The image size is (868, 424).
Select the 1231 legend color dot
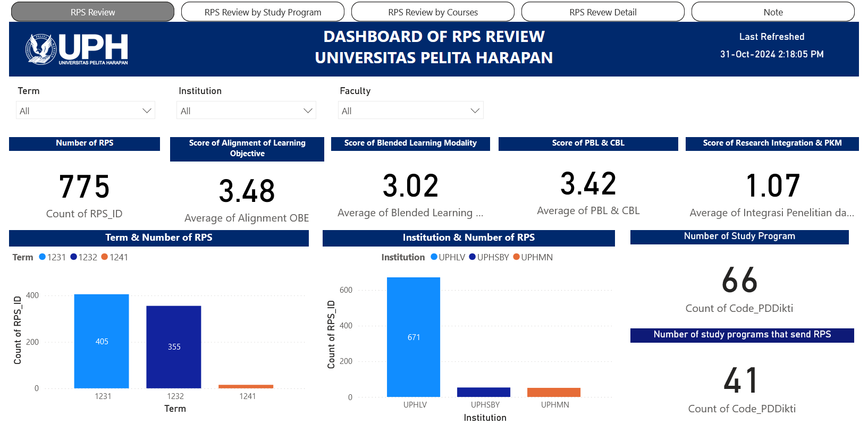coord(43,257)
